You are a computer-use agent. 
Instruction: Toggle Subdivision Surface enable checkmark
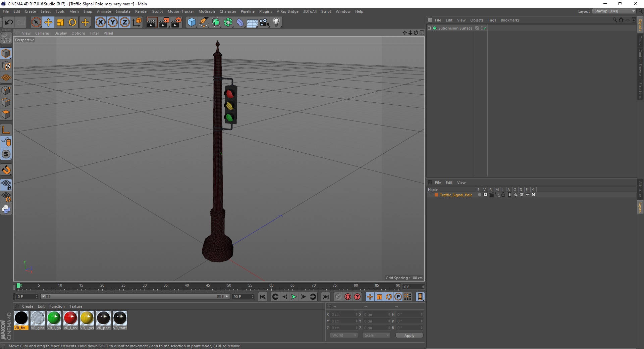485,28
